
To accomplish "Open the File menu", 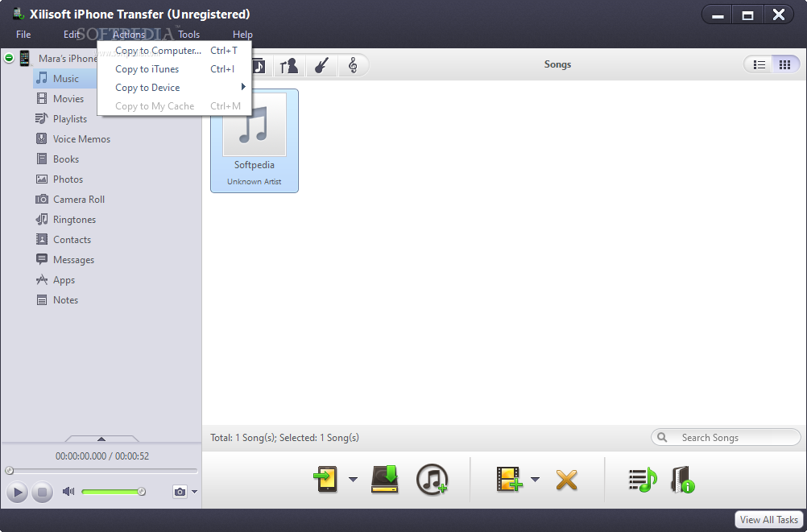I will coord(23,35).
